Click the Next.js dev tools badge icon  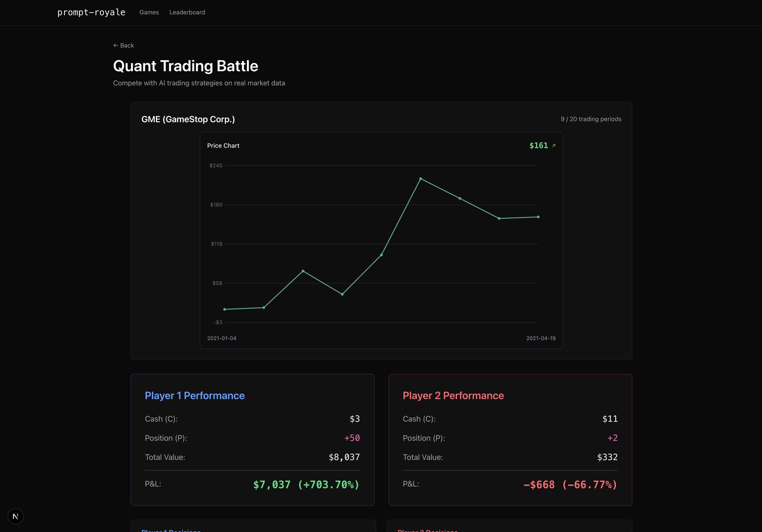point(15,516)
